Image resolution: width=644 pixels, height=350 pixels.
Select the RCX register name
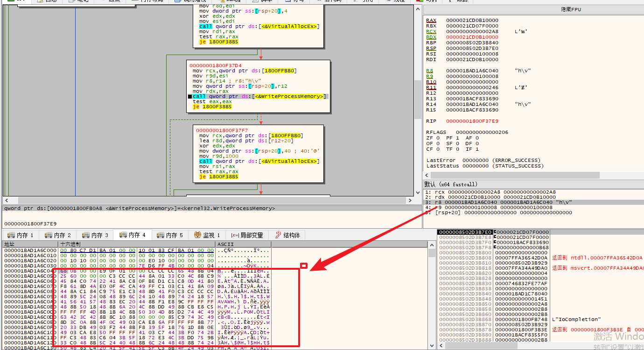431,32
